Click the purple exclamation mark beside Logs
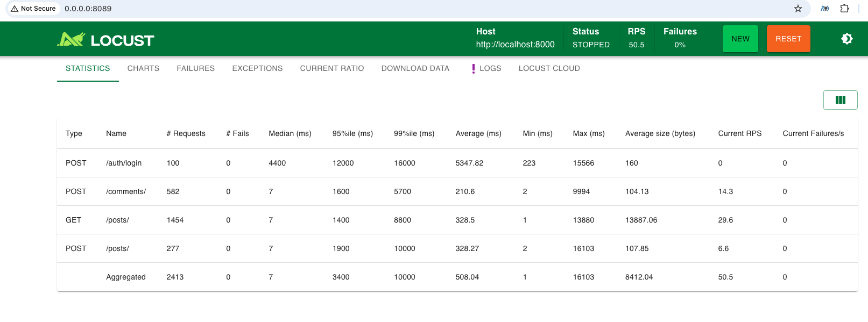The image size is (868, 322). tap(473, 69)
